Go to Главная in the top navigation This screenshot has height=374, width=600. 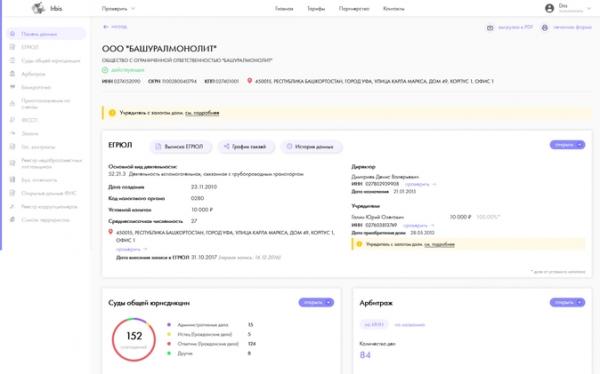[284, 8]
